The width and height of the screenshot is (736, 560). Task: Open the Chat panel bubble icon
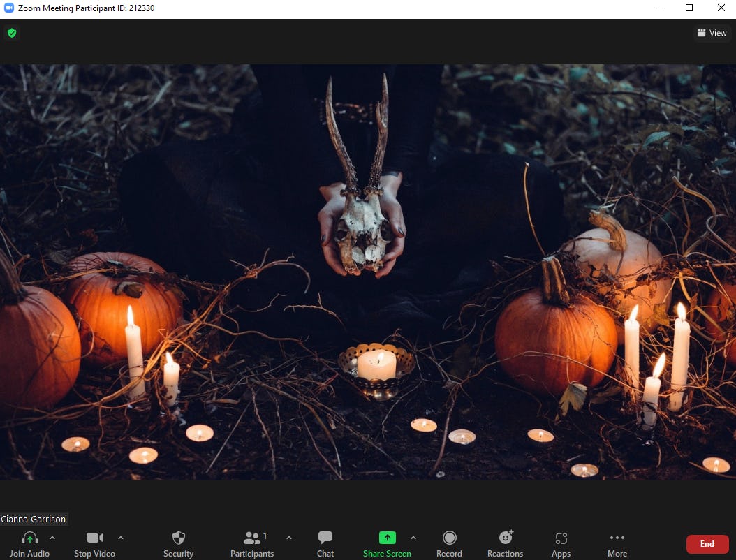coord(325,538)
